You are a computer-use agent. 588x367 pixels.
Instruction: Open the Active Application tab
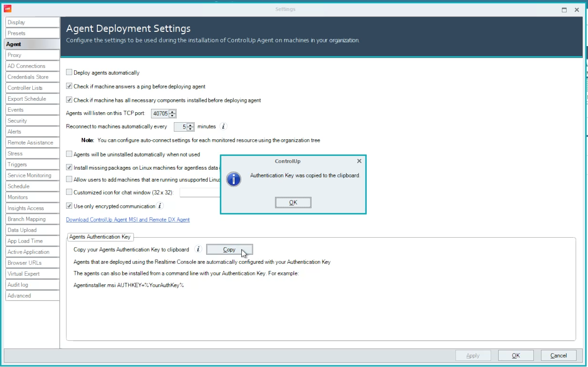tap(32, 252)
